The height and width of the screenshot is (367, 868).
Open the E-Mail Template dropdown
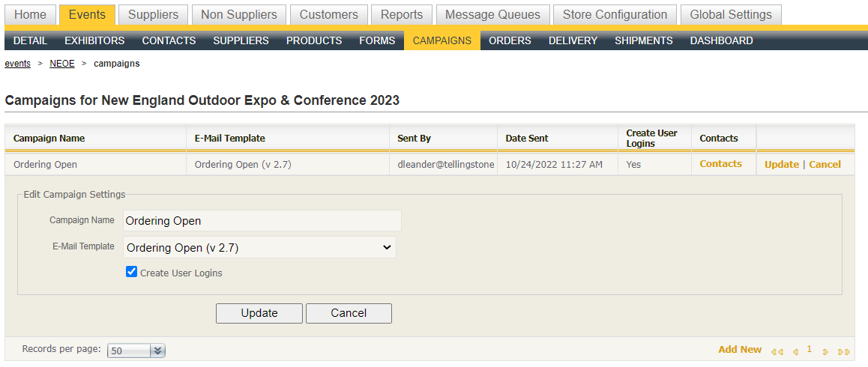pos(259,247)
